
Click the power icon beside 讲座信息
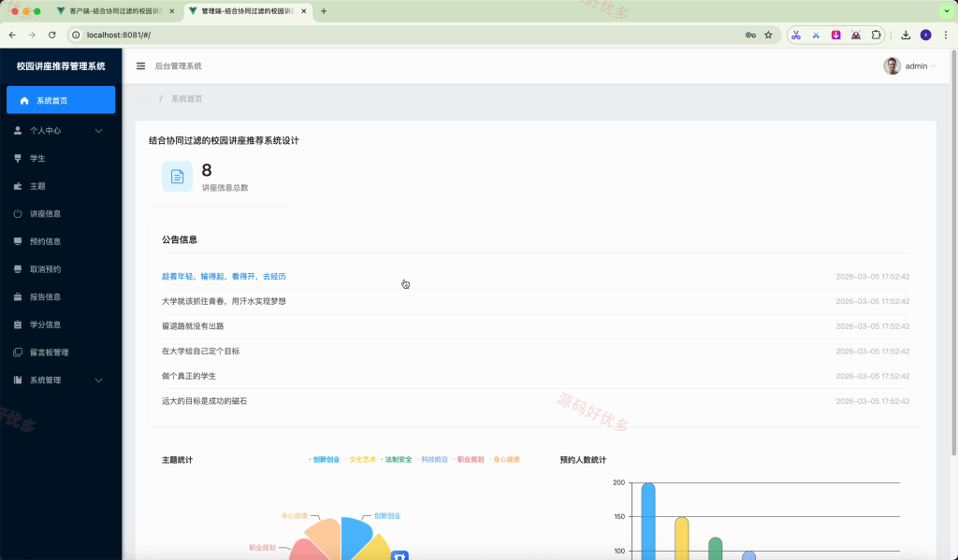point(18,214)
